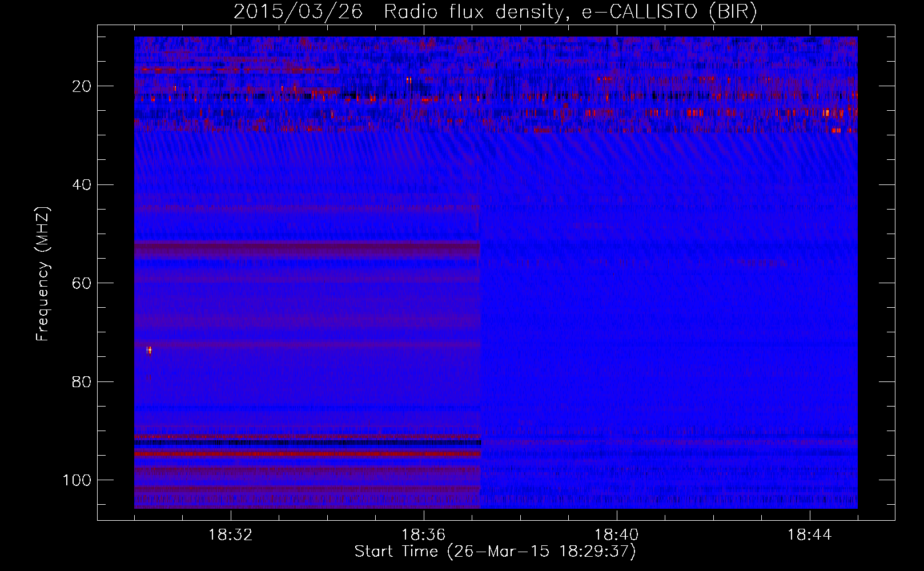Click the purple band near 53 MHz
This screenshot has width=924, height=571.
pyautogui.click(x=307, y=250)
